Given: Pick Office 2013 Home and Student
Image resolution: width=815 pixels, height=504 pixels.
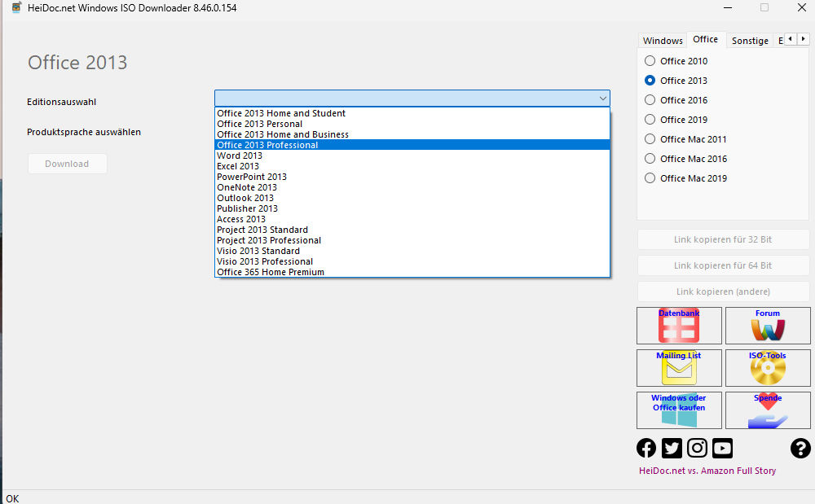Looking at the screenshot, I should tap(281, 113).
